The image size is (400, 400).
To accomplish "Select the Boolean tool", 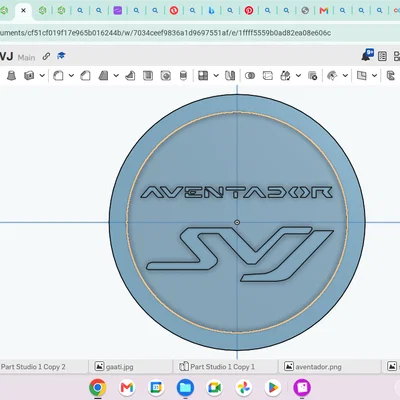I will point(250,76).
